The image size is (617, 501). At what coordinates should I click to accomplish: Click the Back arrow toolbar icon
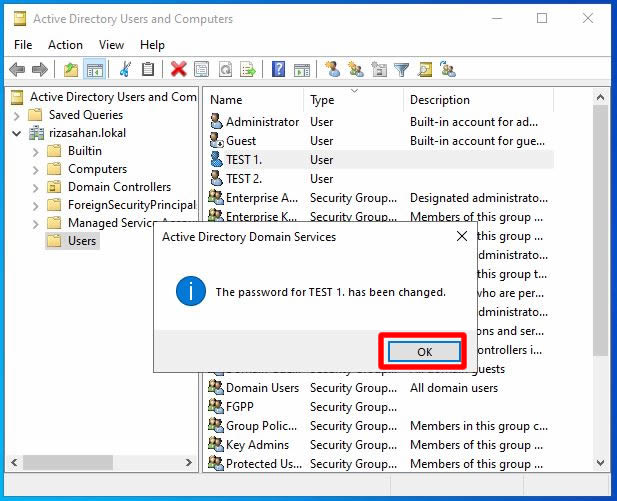(17, 70)
